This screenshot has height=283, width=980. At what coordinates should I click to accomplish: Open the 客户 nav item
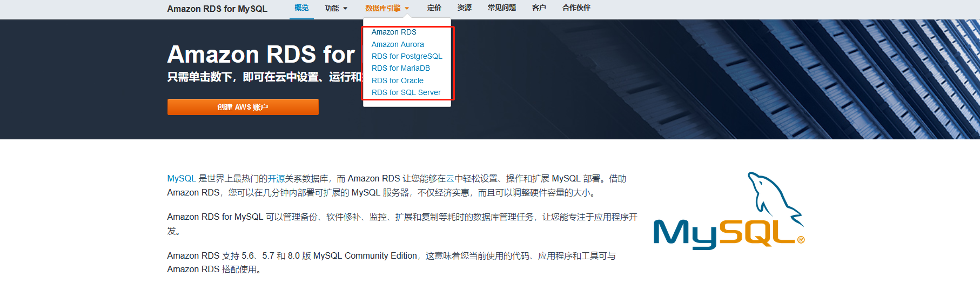[x=539, y=8]
